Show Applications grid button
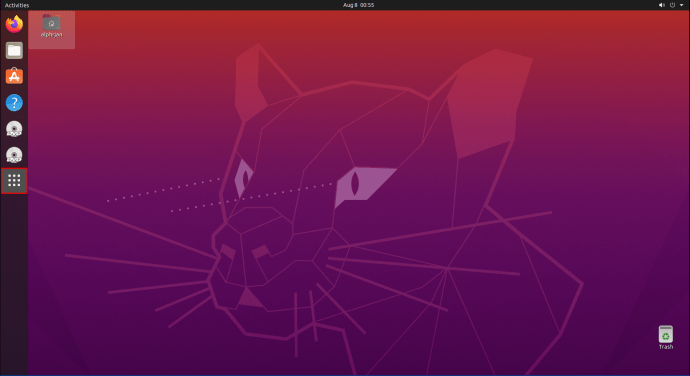Image resolution: width=690 pixels, height=376 pixels. coord(14,181)
